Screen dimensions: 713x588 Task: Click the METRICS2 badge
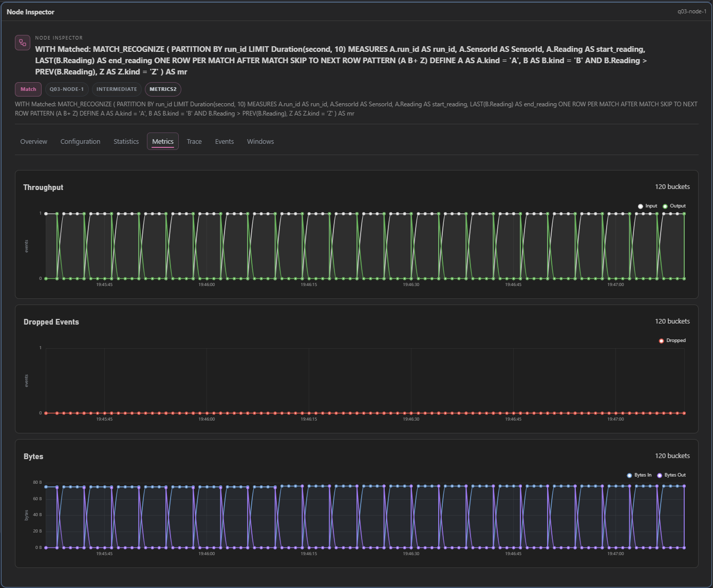163,89
